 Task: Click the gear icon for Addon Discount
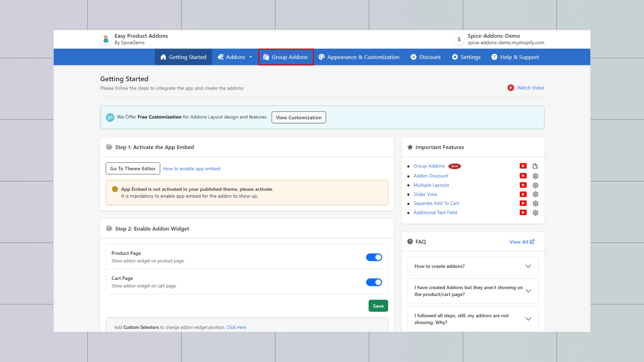[x=535, y=176]
